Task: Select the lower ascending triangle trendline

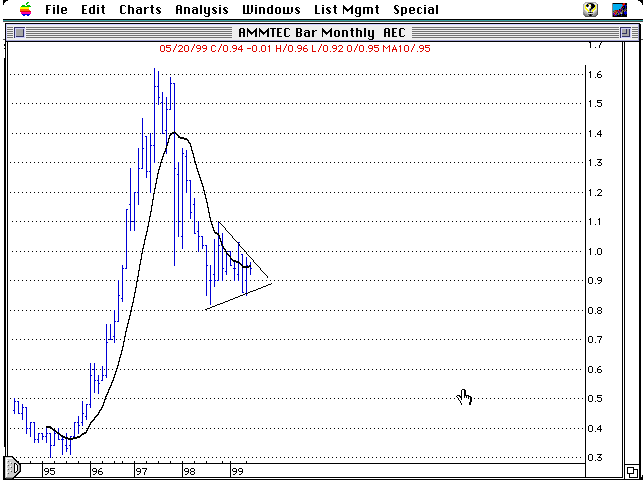Action: click(x=239, y=296)
